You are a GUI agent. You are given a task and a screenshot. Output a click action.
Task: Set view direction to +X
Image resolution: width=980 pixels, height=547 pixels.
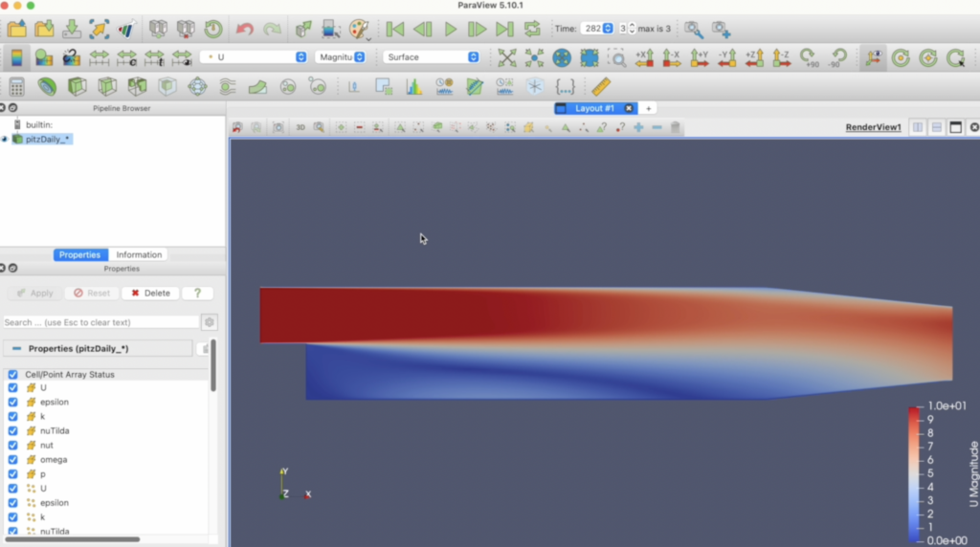[644, 57]
